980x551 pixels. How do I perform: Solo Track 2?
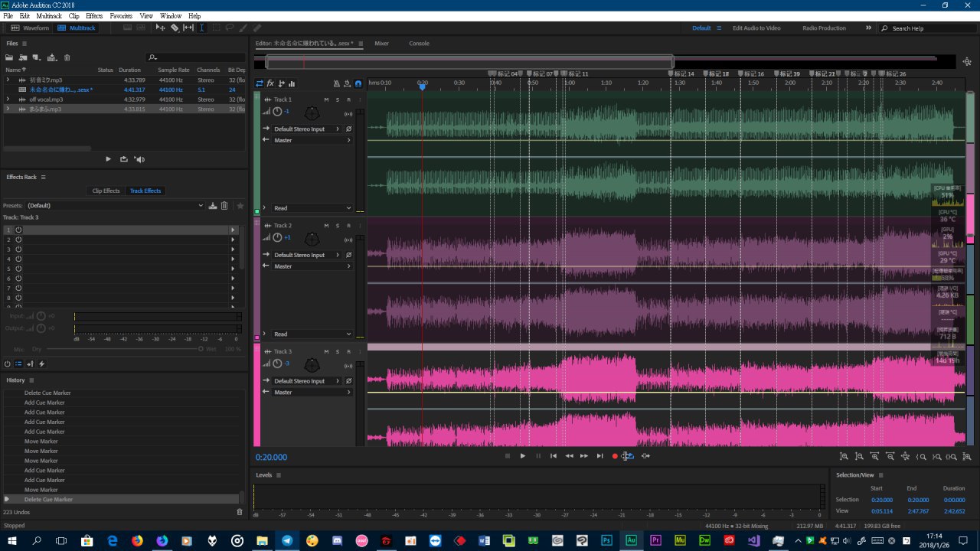tap(337, 226)
